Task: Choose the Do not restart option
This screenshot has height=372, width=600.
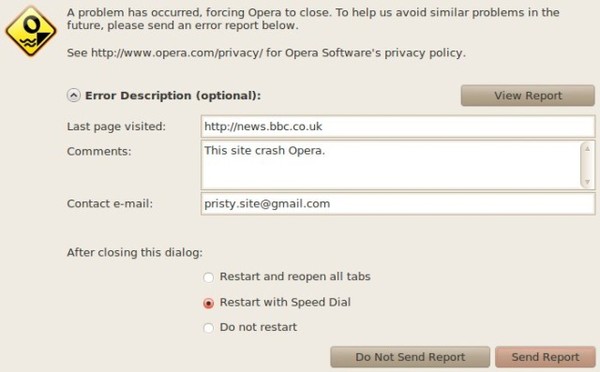Action: point(209,328)
